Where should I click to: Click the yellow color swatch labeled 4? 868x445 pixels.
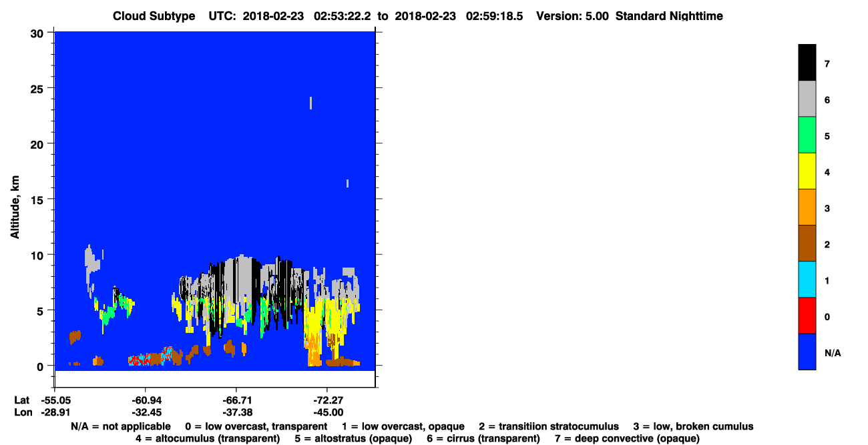coord(807,171)
